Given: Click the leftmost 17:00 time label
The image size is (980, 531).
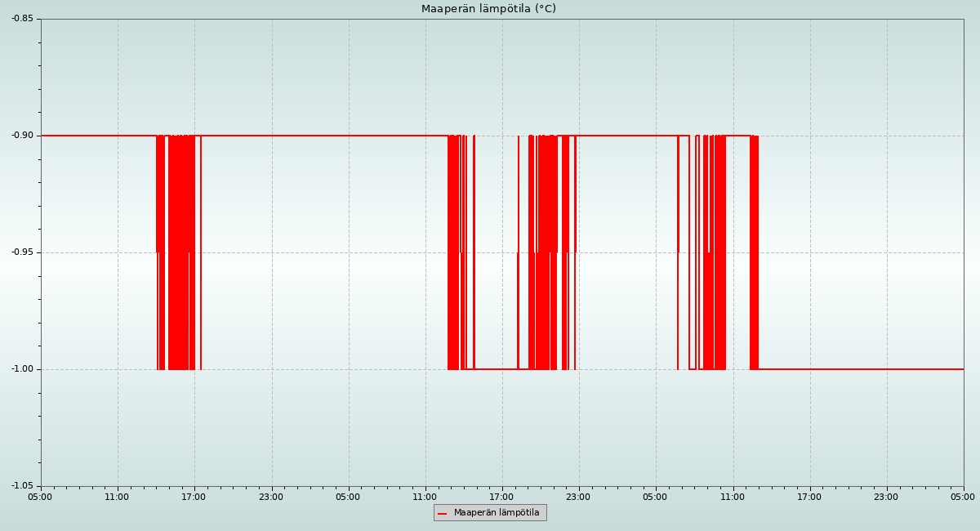Looking at the screenshot, I should [x=194, y=497].
